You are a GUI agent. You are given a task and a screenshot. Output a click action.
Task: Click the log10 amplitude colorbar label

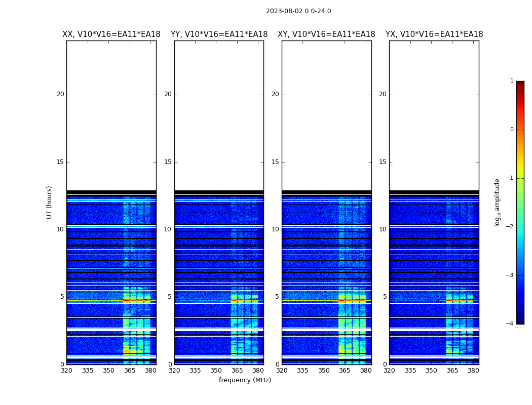(498, 202)
